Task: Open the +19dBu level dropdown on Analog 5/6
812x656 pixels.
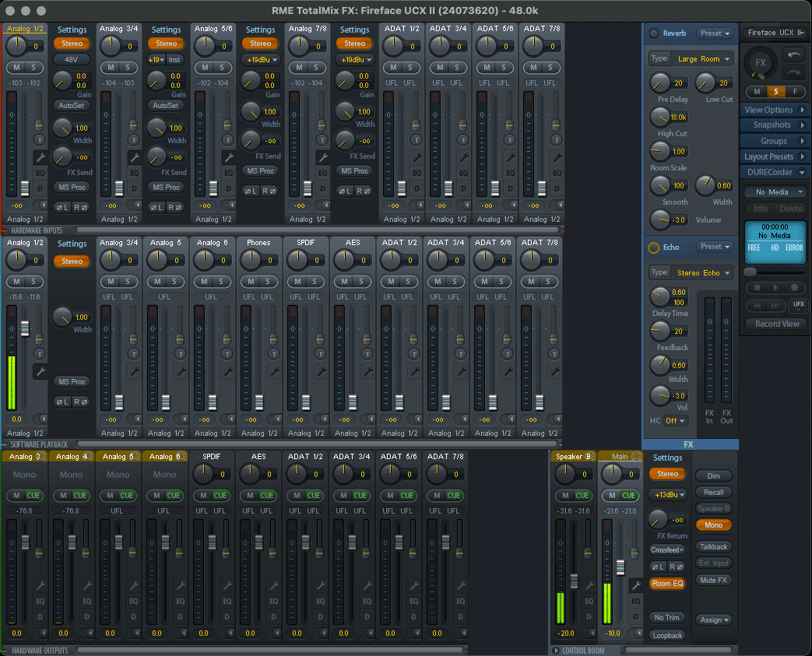Action: [262, 60]
